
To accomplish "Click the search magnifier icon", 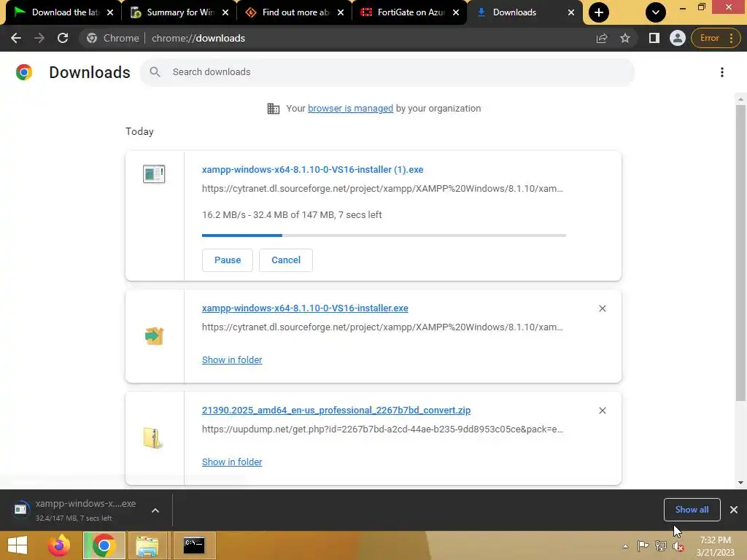I will pos(155,72).
